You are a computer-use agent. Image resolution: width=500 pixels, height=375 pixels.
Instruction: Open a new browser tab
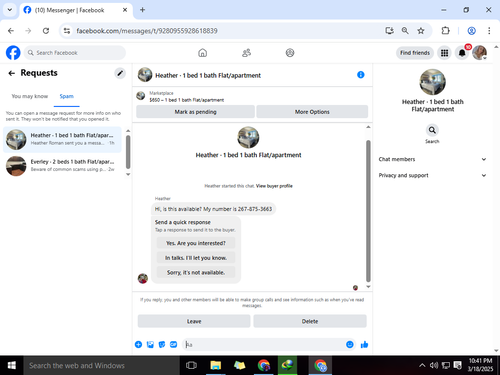click(142, 10)
